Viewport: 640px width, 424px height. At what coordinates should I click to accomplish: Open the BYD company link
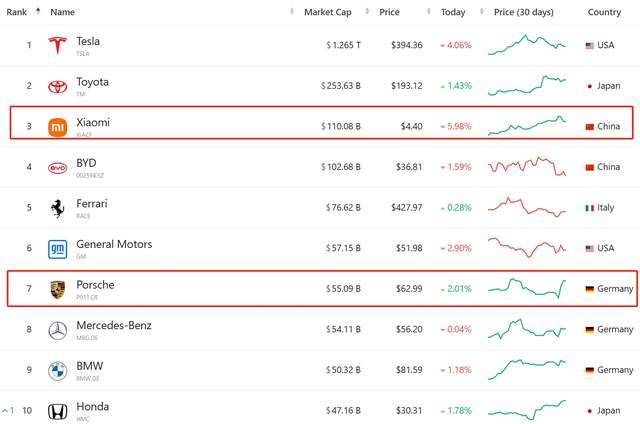tap(86, 163)
